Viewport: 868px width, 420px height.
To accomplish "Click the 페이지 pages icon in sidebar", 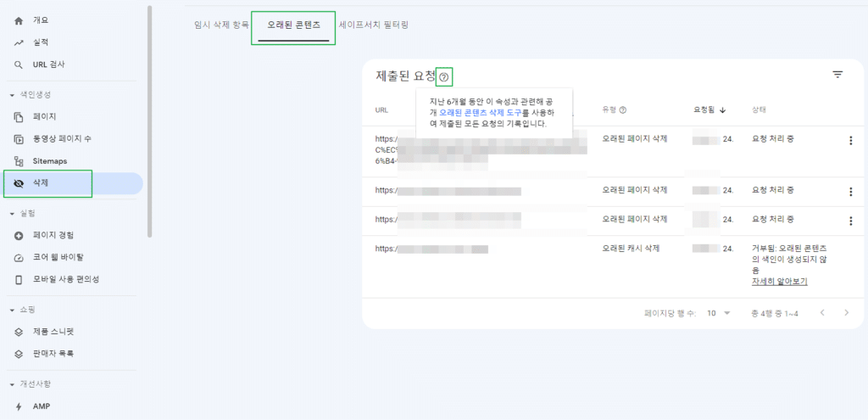I will click(19, 117).
